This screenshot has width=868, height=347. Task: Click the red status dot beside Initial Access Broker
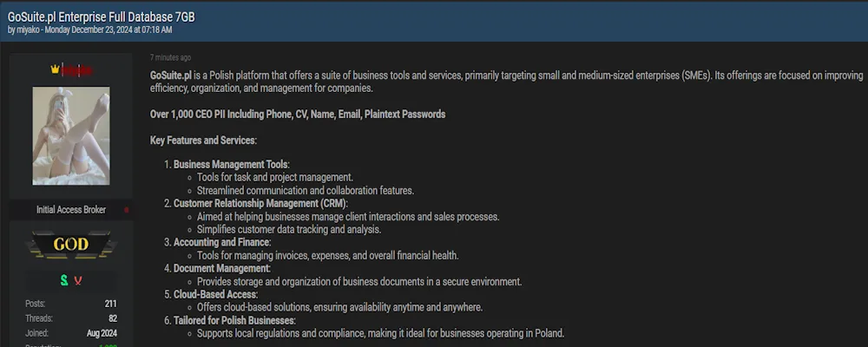coord(126,210)
